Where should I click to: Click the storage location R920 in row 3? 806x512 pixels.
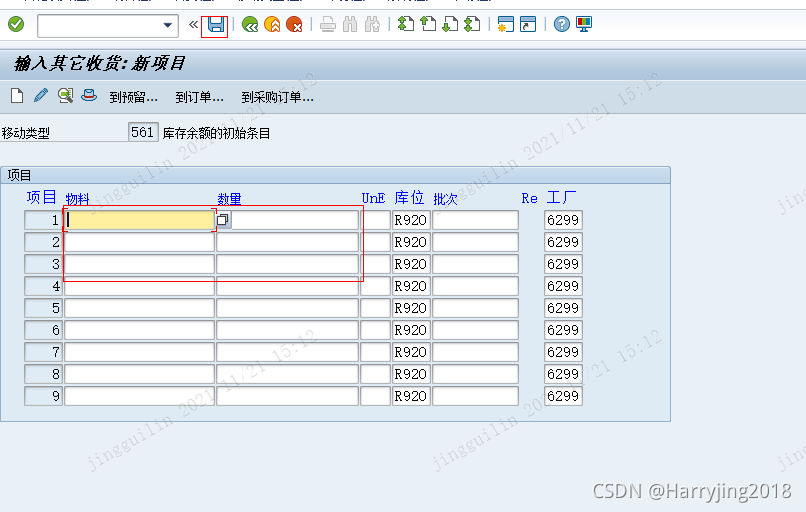tap(411, 264)
